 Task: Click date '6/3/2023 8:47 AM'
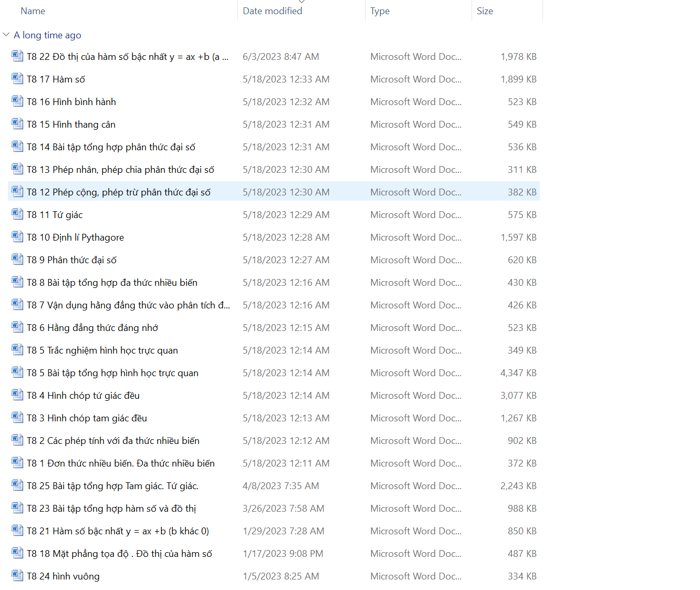coord(281,57)
